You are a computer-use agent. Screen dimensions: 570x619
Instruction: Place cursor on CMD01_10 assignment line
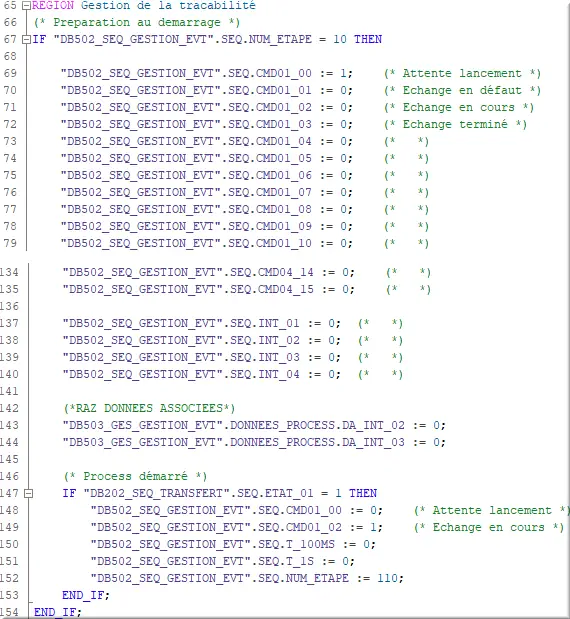(206, 243)
